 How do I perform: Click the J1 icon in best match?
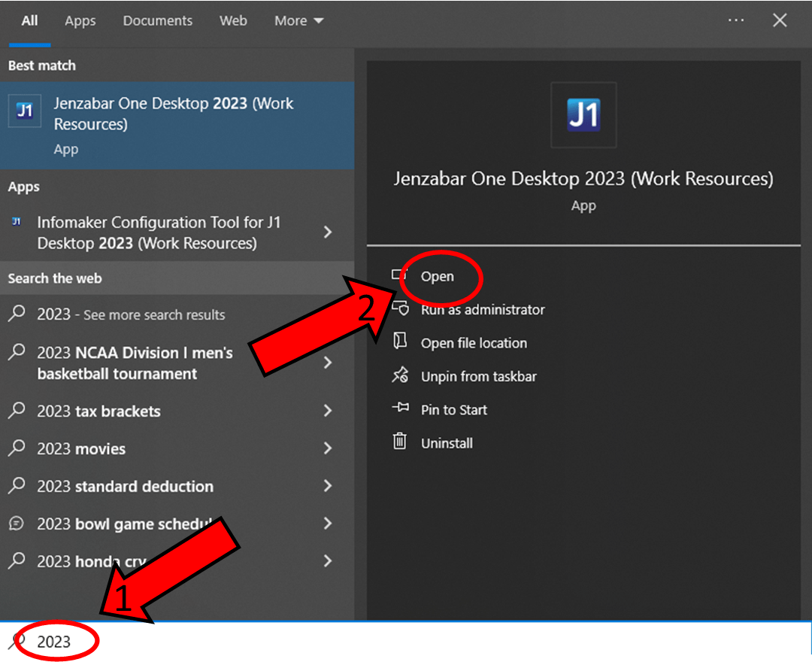click(25, 111)
